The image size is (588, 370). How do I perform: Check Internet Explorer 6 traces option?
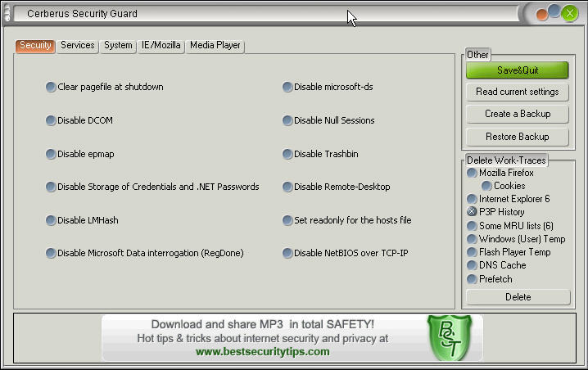(472, 199)
